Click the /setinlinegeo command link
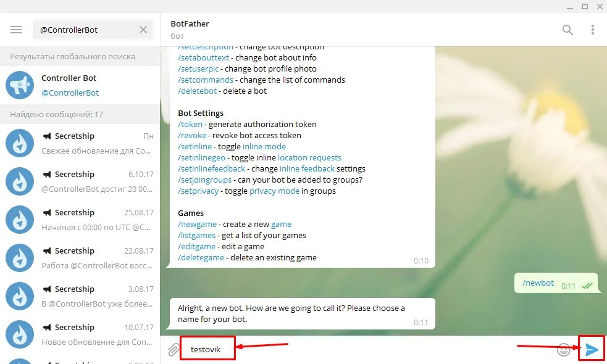Viewport: 607px width, 364px height. pyautogui.click(x=201, y=157)
